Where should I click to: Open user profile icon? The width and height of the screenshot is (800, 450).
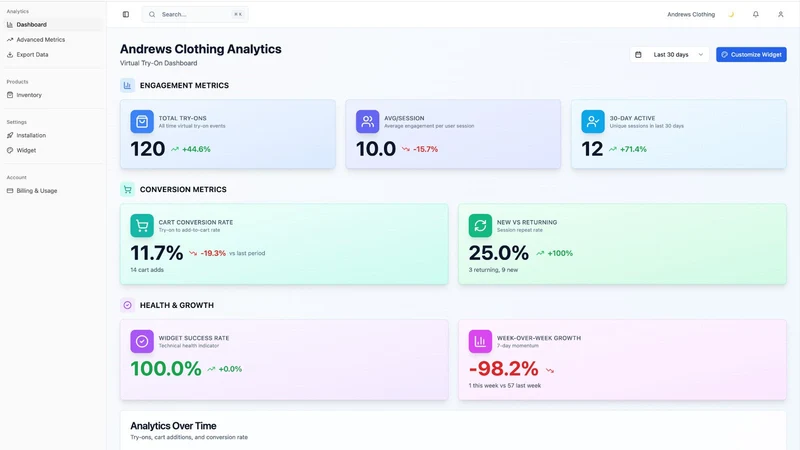pos(781,14)
